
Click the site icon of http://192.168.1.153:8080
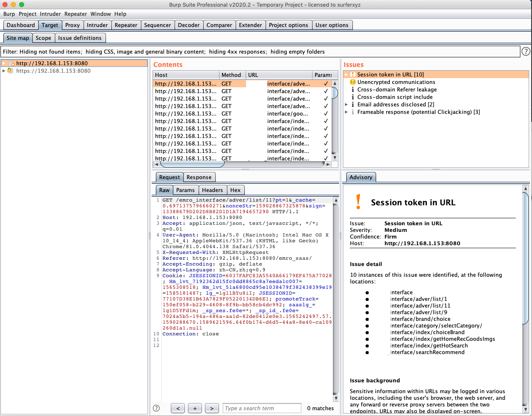[x=12, y=63]
